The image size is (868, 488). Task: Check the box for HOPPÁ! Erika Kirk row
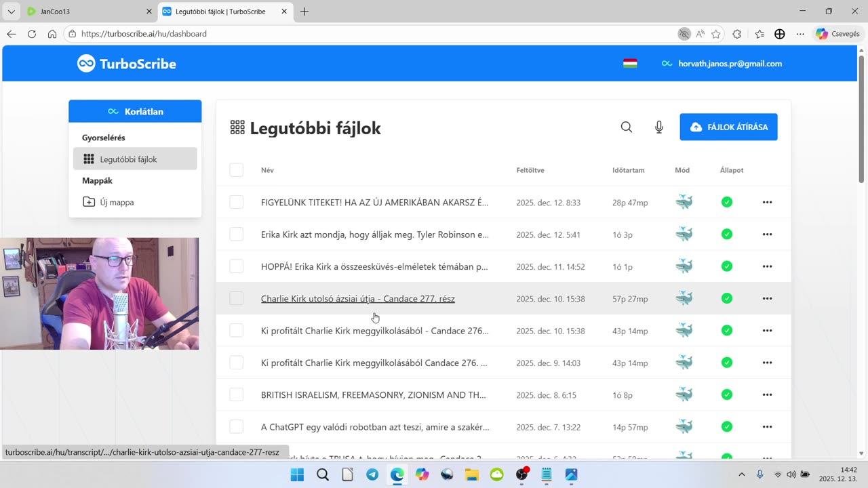[236, 266]
